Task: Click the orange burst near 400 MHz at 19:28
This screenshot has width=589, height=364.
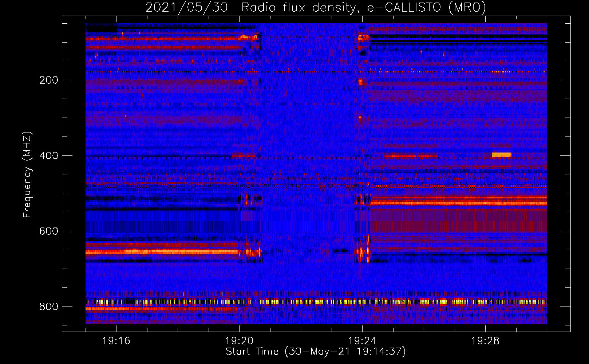Action: (502, 155)
